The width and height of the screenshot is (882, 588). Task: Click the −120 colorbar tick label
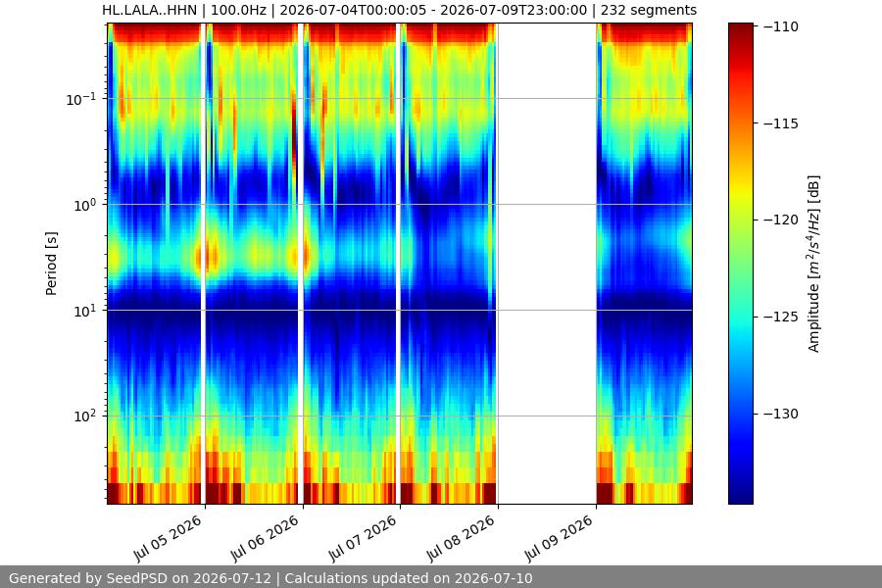[781, 220]
